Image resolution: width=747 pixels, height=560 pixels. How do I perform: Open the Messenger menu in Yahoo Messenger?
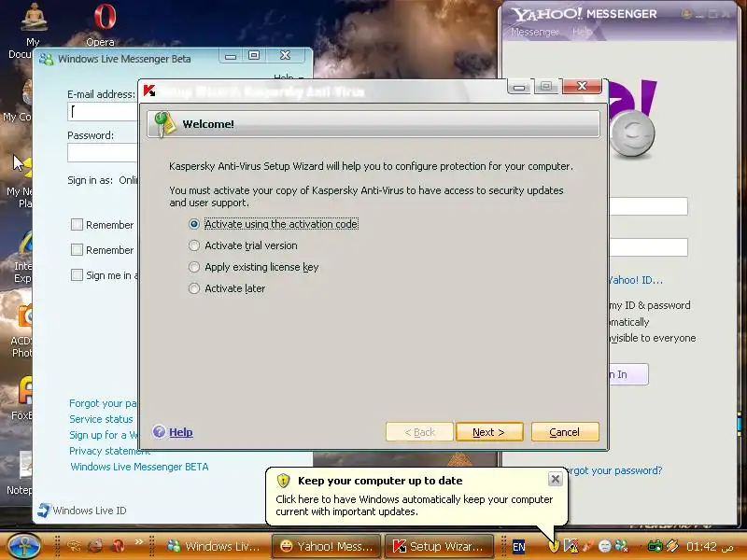[535, 32]
